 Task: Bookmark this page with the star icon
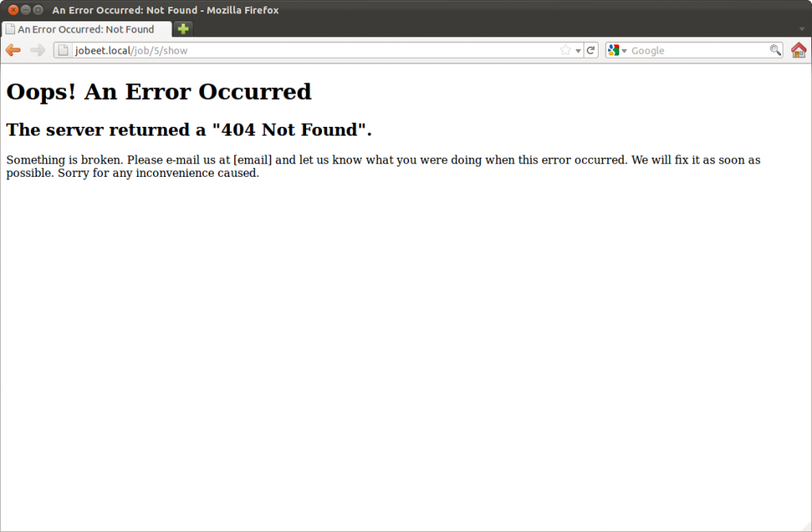click(x=565, y=50)
